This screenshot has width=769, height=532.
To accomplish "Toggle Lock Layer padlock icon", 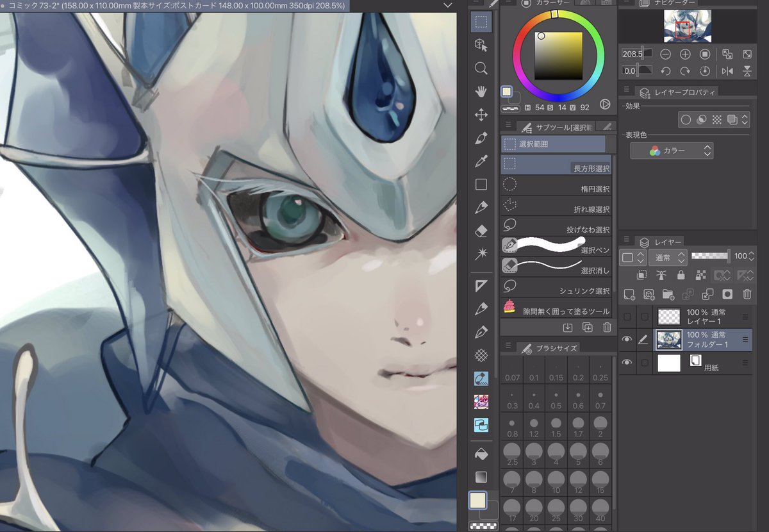I will pos(681,275).
